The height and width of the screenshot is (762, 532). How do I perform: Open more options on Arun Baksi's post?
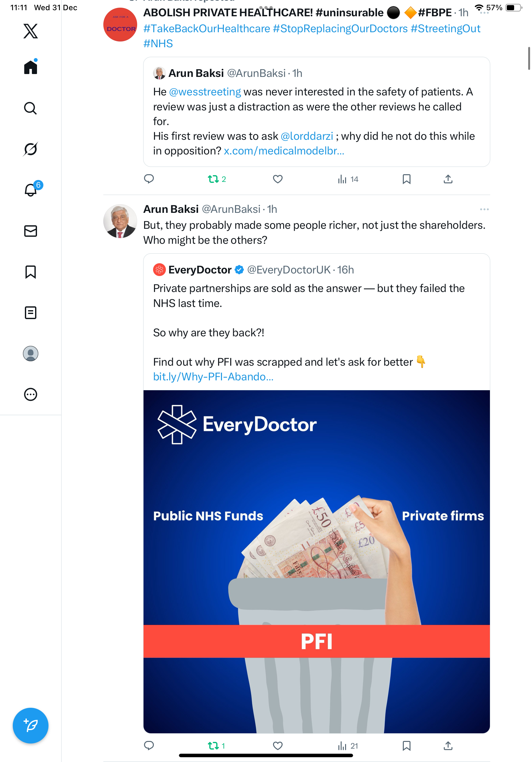[x=484, y=209]
